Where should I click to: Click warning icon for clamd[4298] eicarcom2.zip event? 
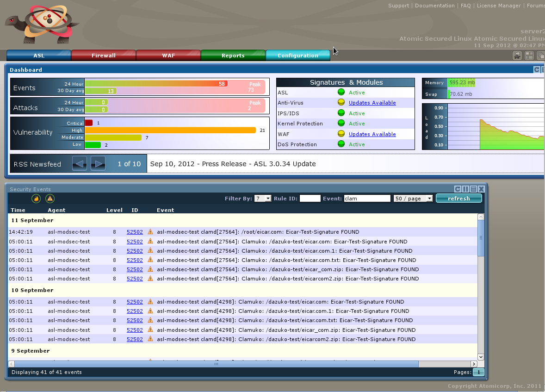point(150,339)
